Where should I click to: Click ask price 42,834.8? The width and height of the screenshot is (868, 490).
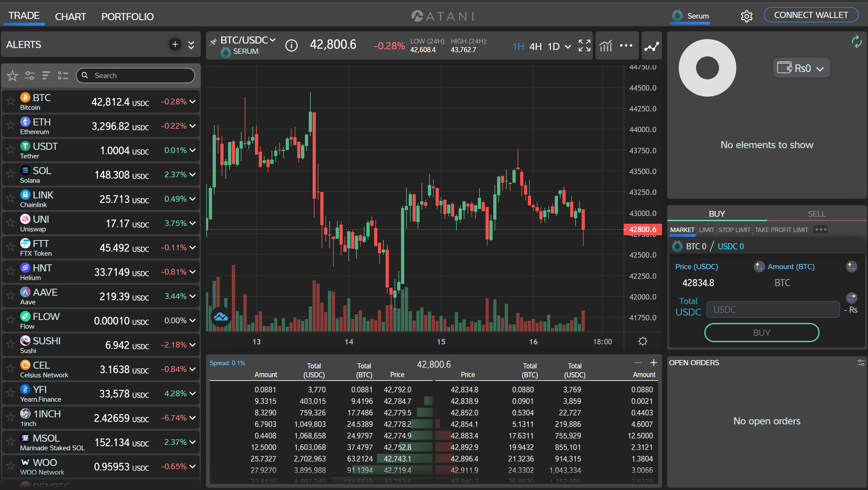(464, 390)
